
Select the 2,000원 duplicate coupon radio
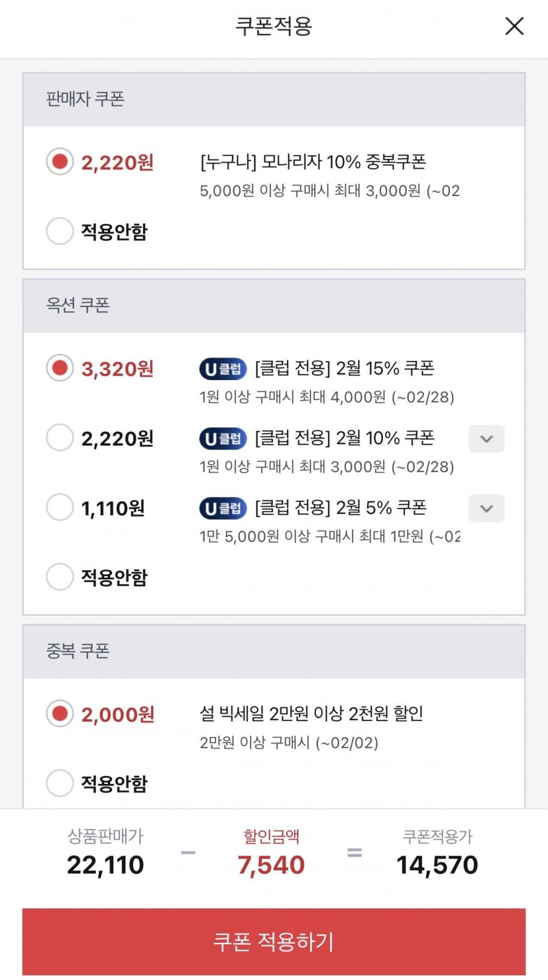[x=60, y=714]
